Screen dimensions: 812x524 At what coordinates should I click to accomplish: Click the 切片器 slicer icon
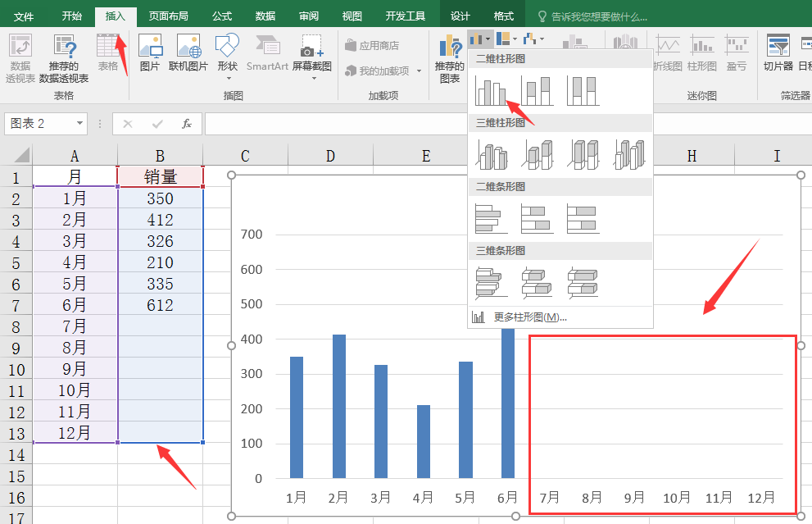[x=778, y=53]
